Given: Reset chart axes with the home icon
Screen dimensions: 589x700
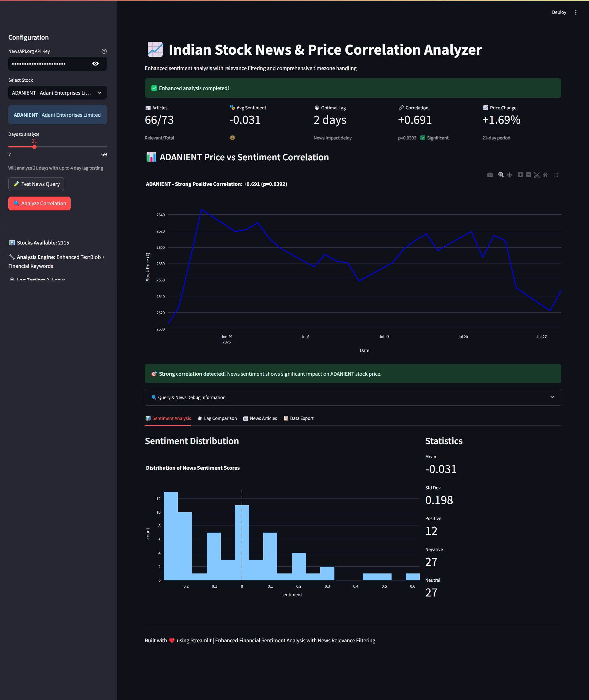Looking at the screenshot, I should point(545,175).
